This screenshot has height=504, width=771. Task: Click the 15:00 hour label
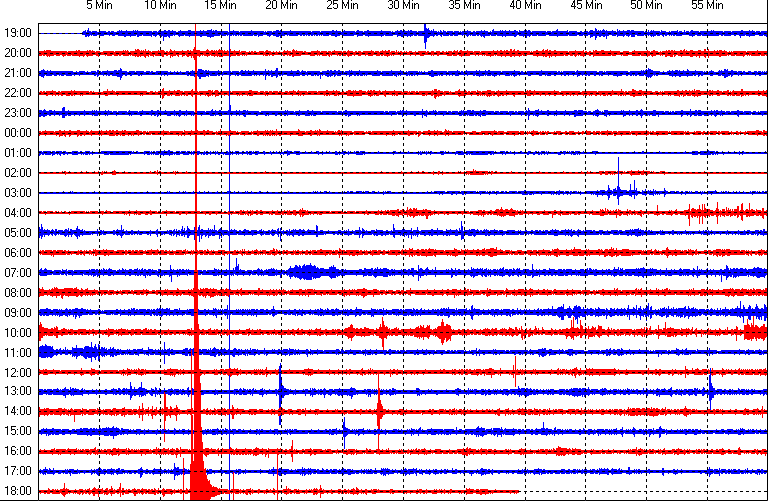[x=18, y=431]
